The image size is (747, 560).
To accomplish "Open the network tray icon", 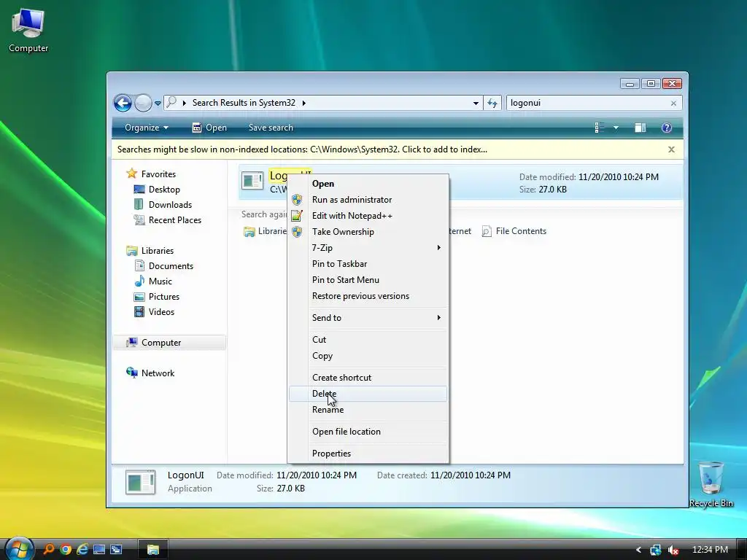I will (656, 550).
